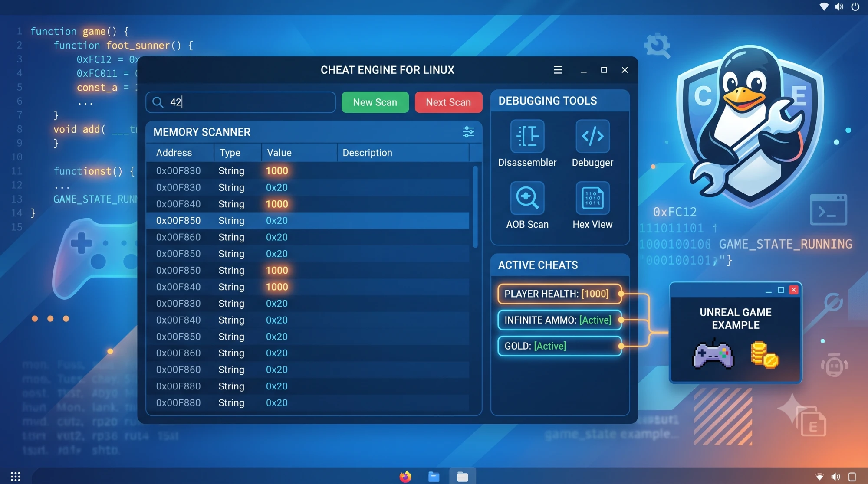Open Memory Scanner filter settings icon
The width and height of the screenshot is (868, 484).
[468, 132]
